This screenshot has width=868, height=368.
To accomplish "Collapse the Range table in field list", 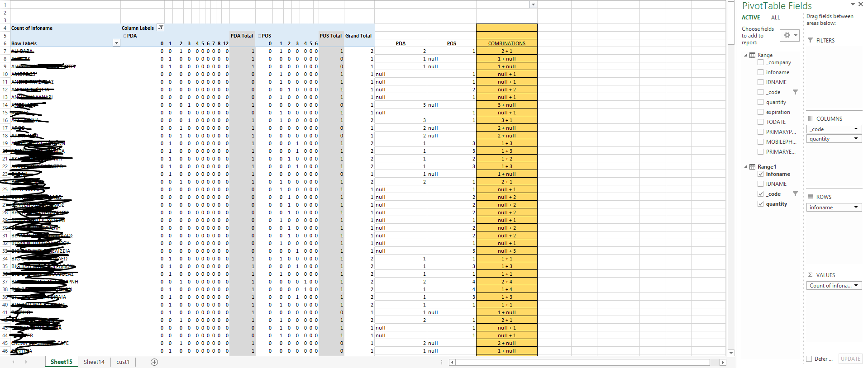I will click(745, 55).
